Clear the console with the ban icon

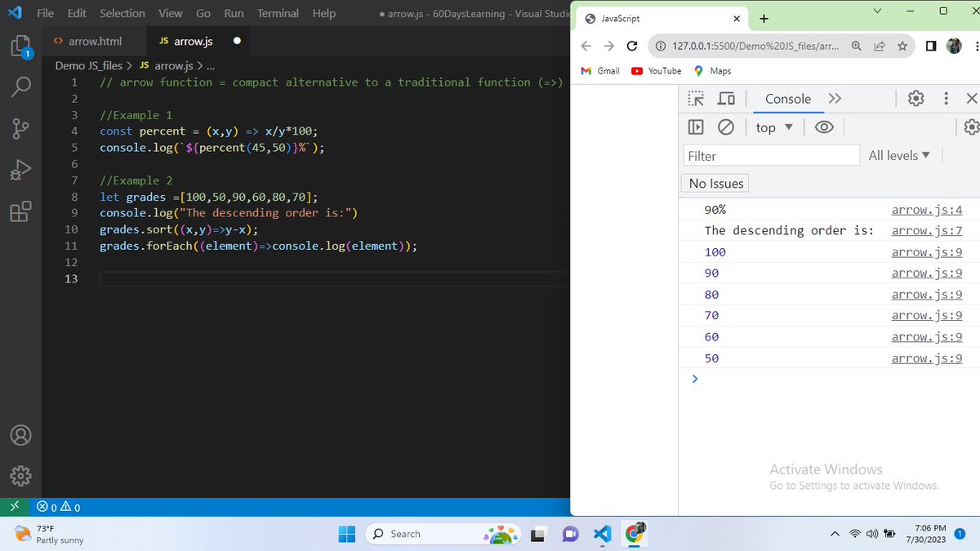pos(725,127)
